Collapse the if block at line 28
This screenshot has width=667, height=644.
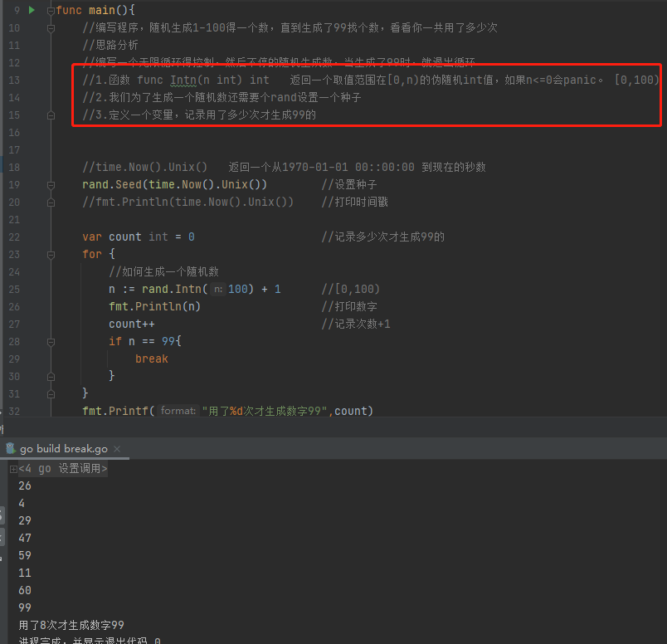click(x=51, y=342)
